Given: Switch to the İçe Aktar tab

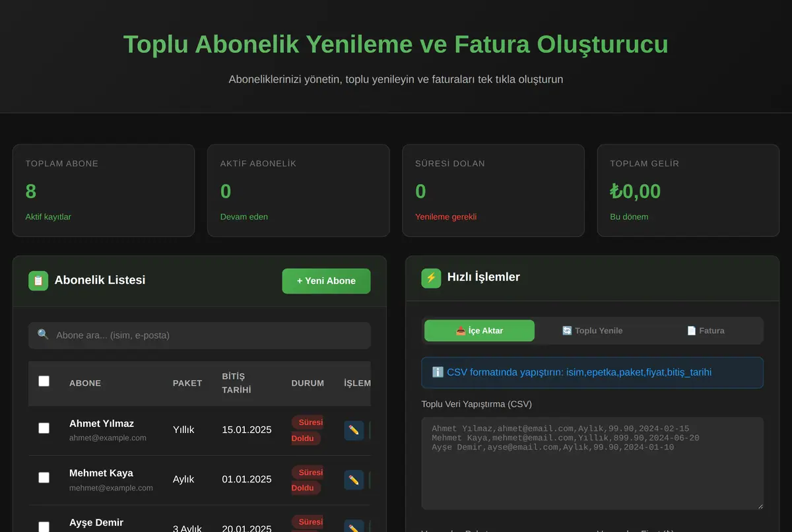Looking at the screenshot, I should pyautogui.click(x=479, y=331).
